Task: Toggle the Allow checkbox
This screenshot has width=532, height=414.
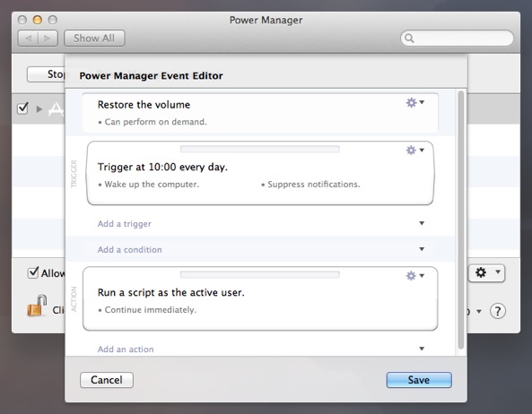Action: tap(33, 272)
